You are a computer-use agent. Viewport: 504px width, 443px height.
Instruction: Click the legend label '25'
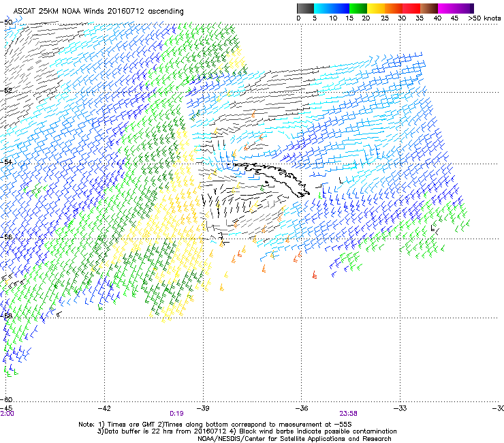385,18
